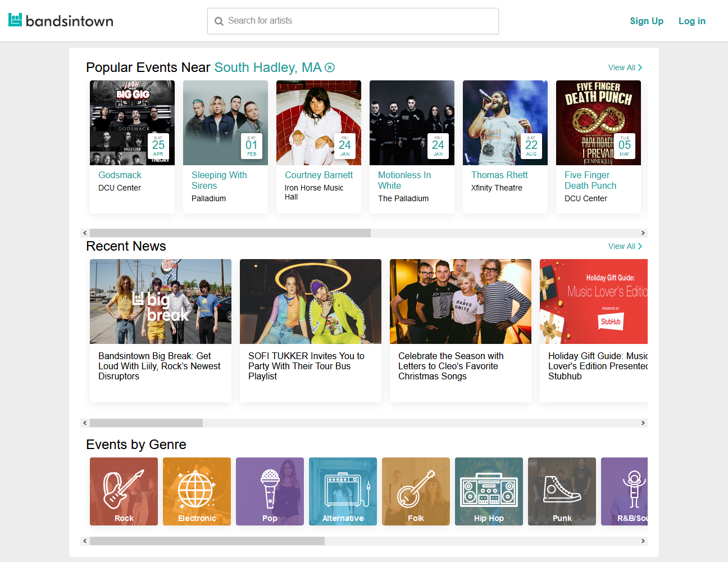Click the Popular Events horizontal scrollbar thumb
Viewport: 728px width, 562px height.
click(x=230, y=233)
